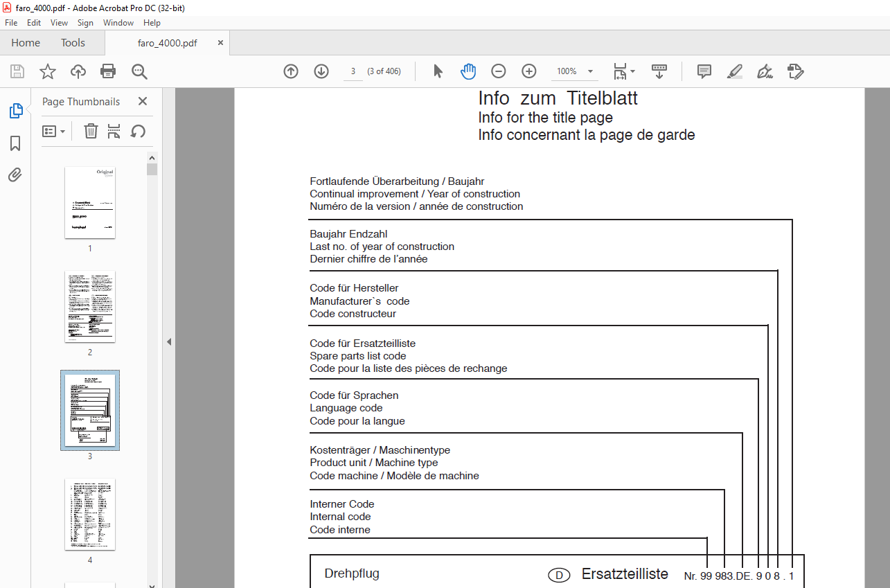Click the text Spare parts list code

click(x=358, y=356)
